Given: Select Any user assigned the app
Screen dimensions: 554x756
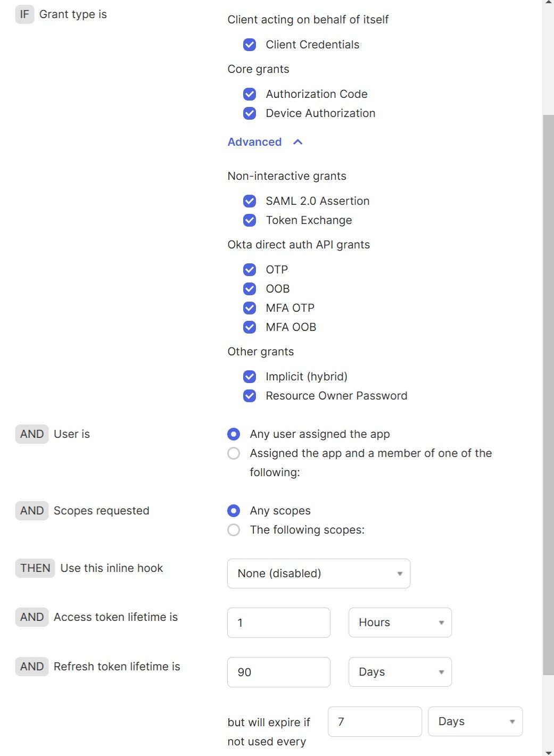Looking at the screenshot, I should click(x=234, y=434).
